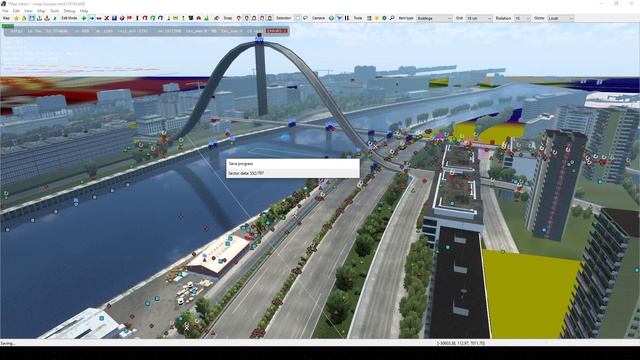Click the pause icon in Camera group
640x360 pixels.
click(347, 18)
